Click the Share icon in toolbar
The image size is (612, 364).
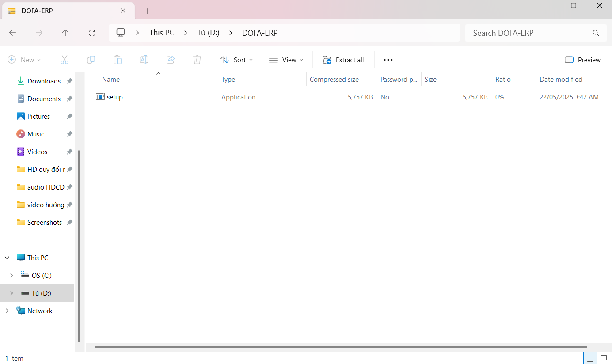coord(171,60)
